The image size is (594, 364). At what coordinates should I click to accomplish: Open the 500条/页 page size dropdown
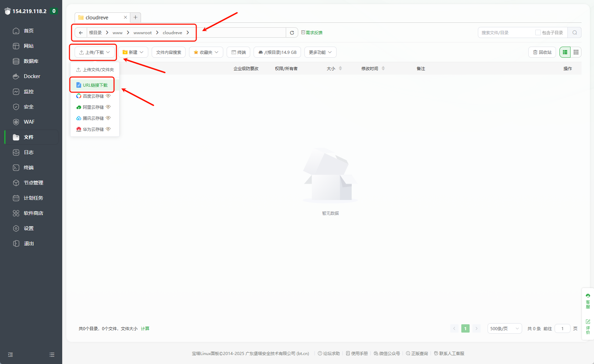click(x=504, y=329)
